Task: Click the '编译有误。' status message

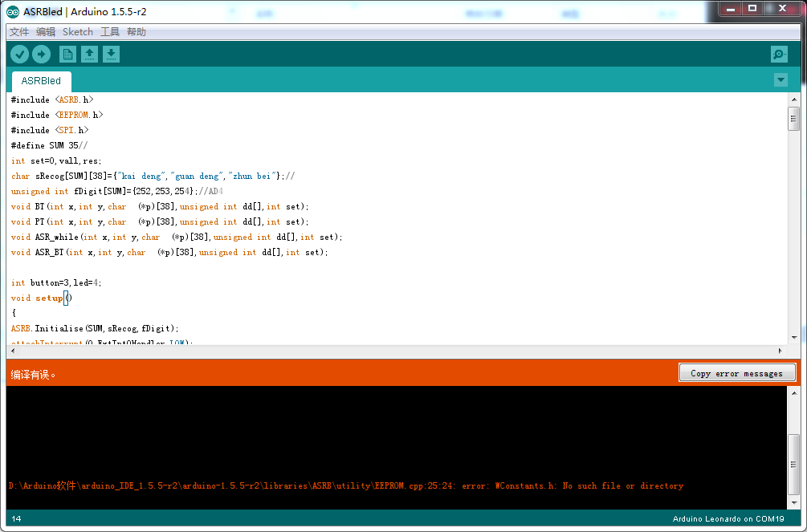Action: 33,375
